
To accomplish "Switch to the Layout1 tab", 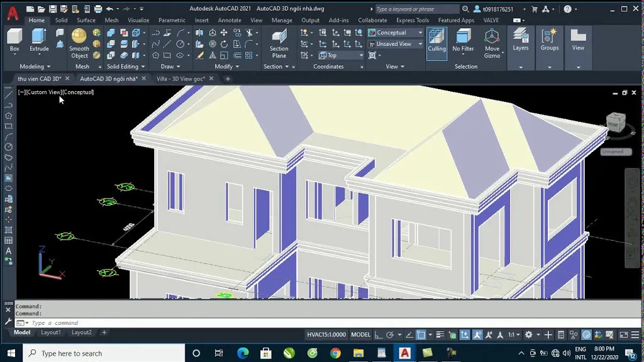I will tap(50, 332).
